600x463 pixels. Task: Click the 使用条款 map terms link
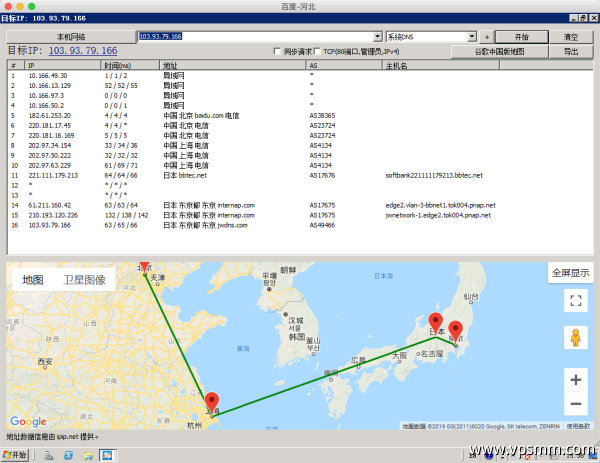coord(578,426)
